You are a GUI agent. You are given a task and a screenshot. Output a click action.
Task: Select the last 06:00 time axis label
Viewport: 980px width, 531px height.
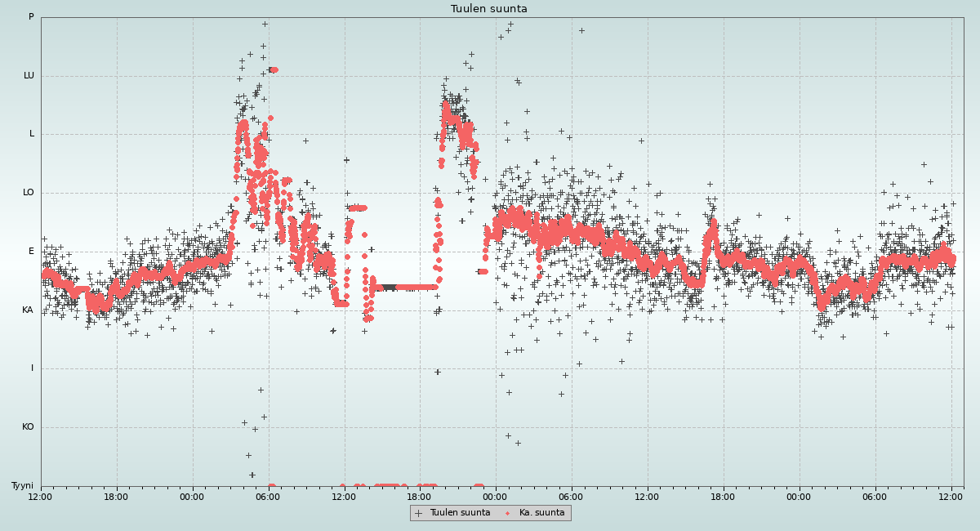[x=875, y=496]
